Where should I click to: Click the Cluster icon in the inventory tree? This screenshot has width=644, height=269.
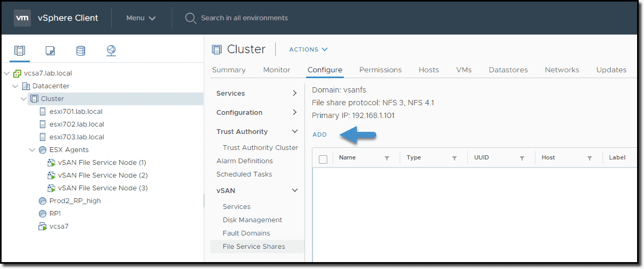click(x=35, y=99)
